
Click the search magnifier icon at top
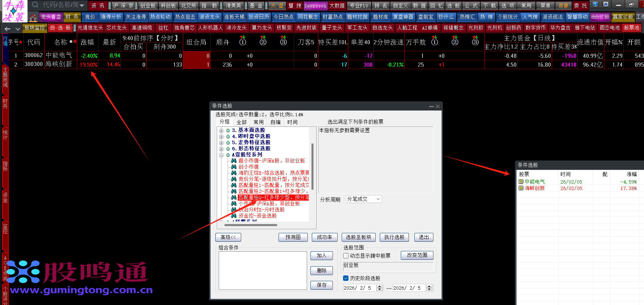pos(35,5)
